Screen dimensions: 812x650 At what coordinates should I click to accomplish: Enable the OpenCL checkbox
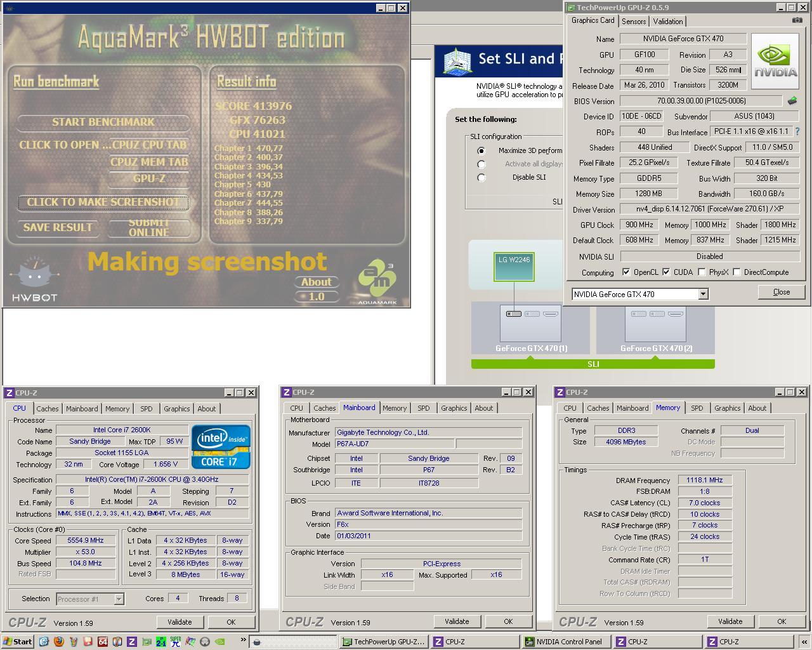point(626,272)
